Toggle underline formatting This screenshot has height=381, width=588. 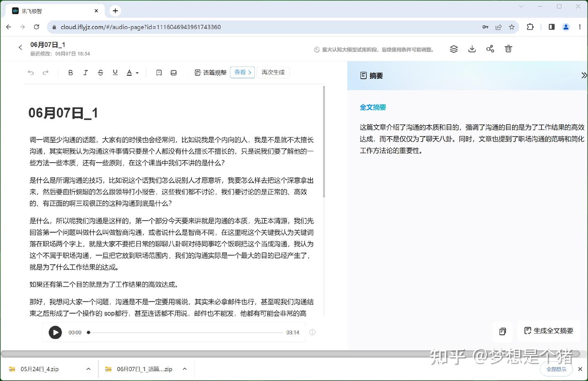(115, 72)
